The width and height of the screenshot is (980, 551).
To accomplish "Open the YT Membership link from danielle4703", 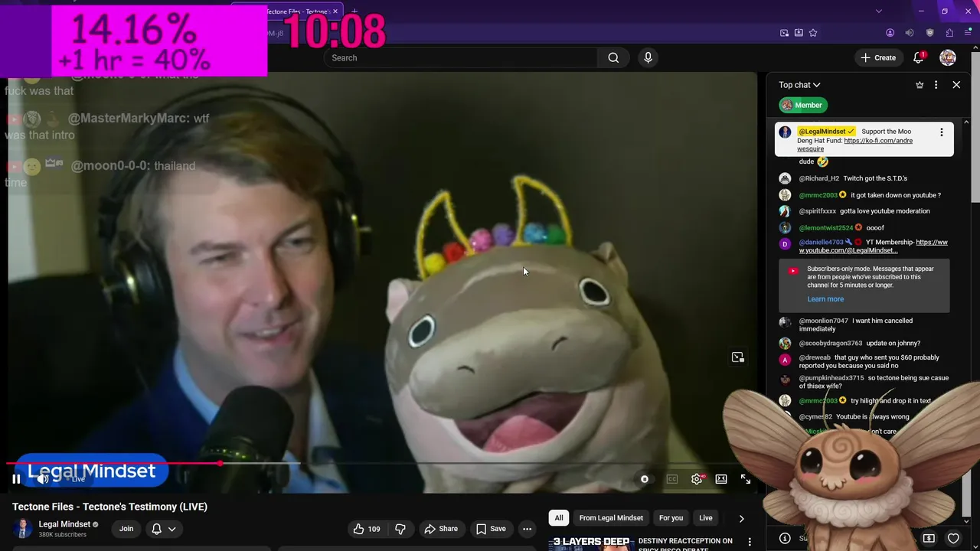I will click(874, 246).
